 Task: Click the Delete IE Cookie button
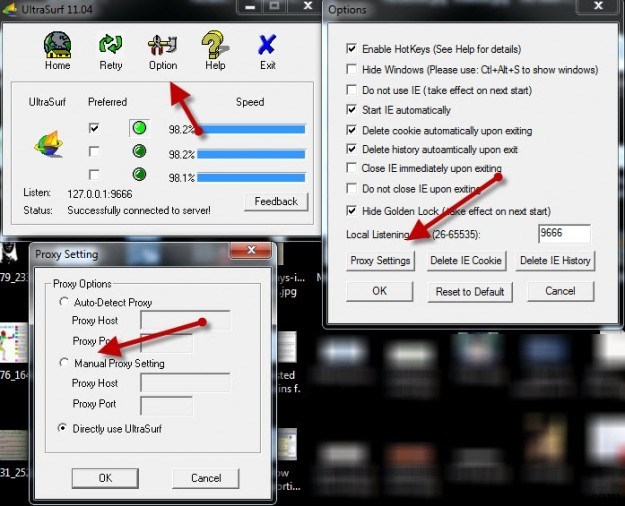click(x=466, y=261)
